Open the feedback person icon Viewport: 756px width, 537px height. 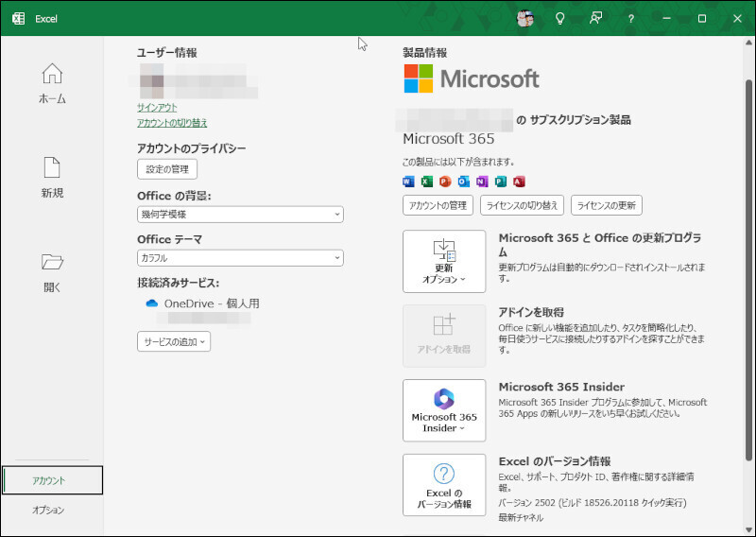(x=595, y=18)
